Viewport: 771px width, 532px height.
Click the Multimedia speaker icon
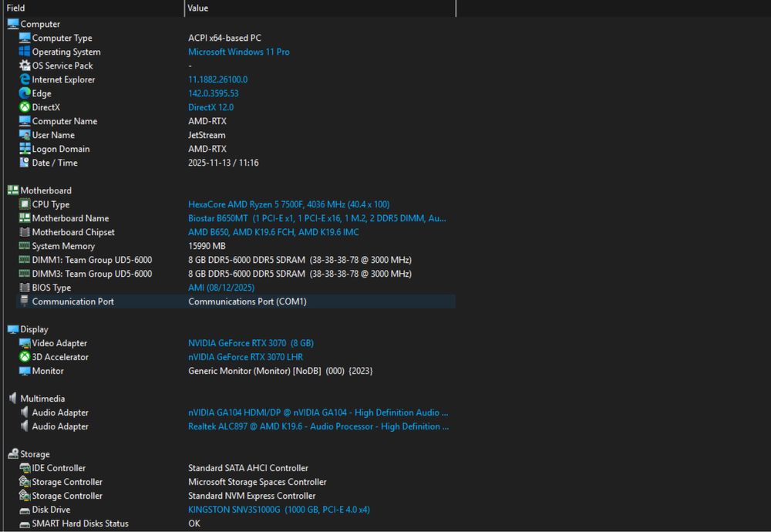point(13,399)
